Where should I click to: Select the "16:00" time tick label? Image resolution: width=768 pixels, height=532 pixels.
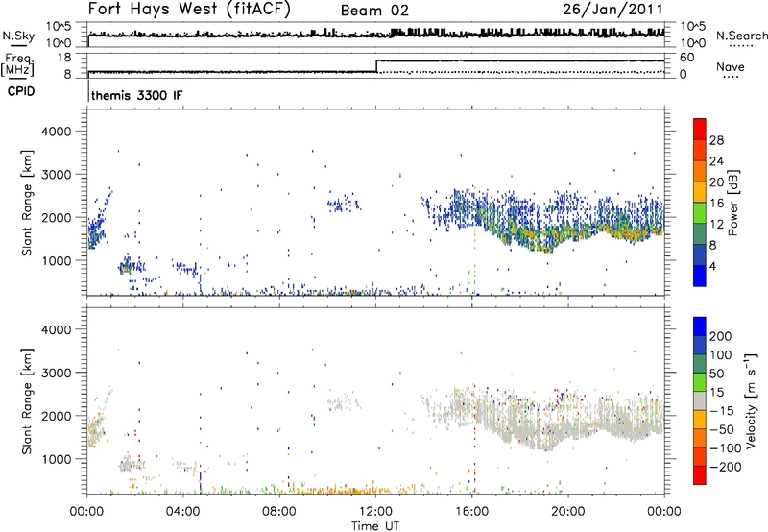tap(471, 512)
